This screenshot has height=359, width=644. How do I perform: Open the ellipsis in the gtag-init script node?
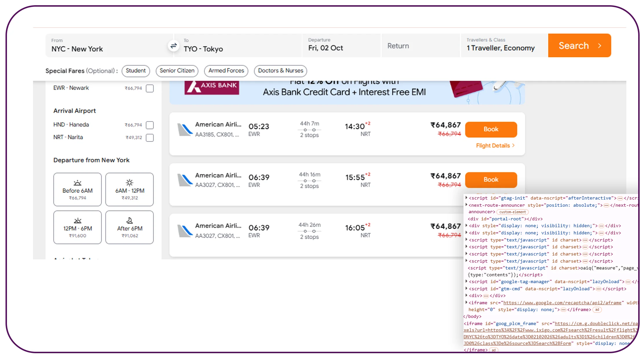[x=620, y=198]
